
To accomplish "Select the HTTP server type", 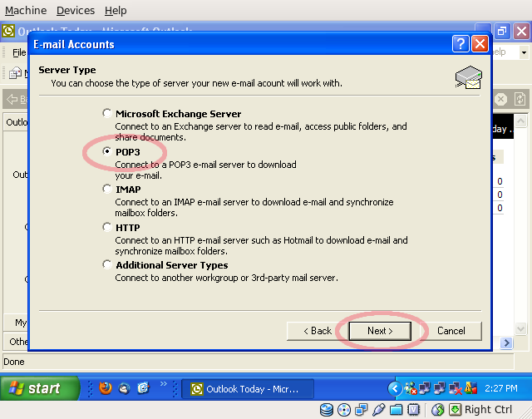I will point(107,227).
